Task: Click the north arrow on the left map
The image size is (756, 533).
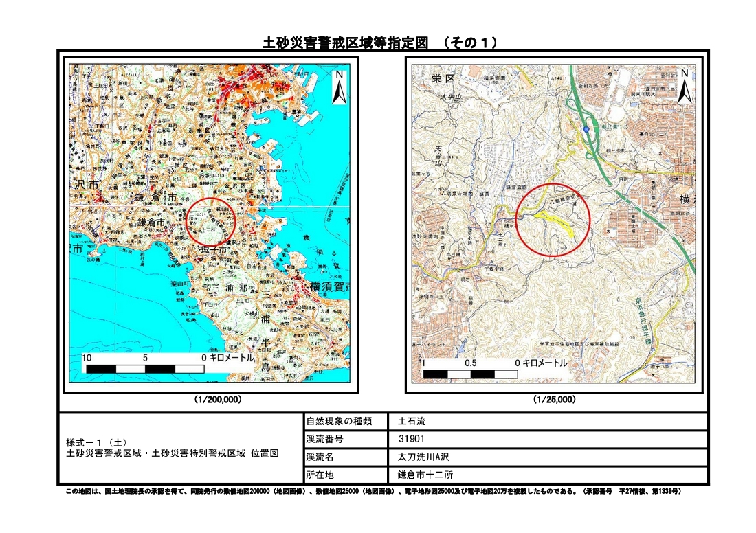Action: (x=339, y=87)
